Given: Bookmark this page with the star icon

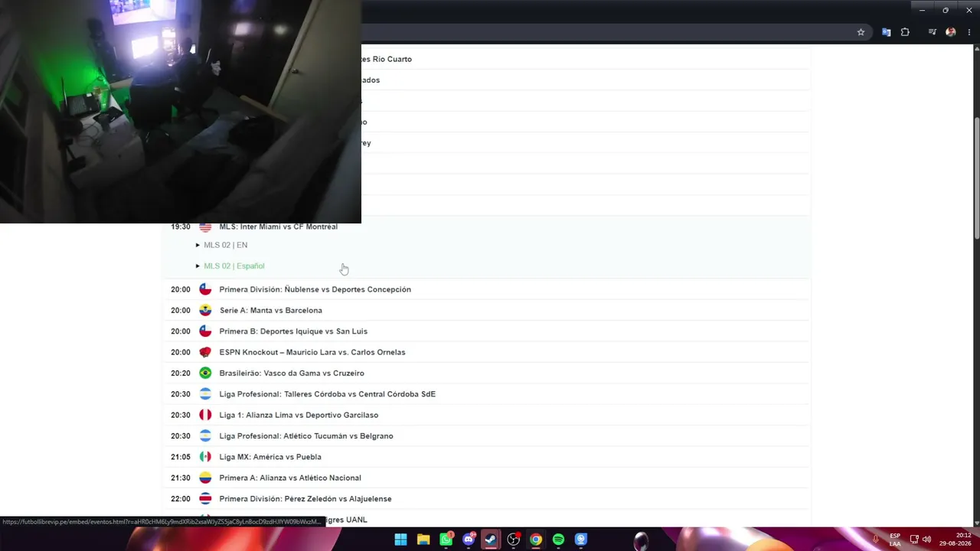Looking at the screenshot, I should (861, 32).
